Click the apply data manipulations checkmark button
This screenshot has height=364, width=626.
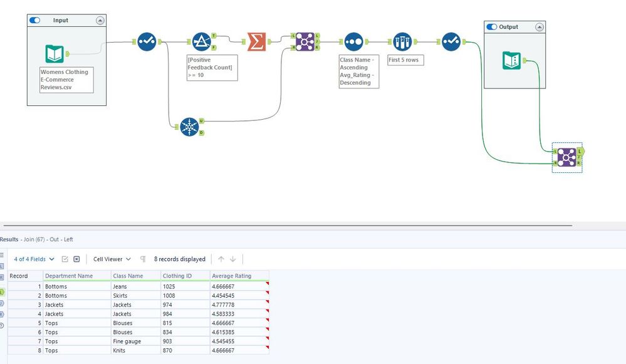65,259
